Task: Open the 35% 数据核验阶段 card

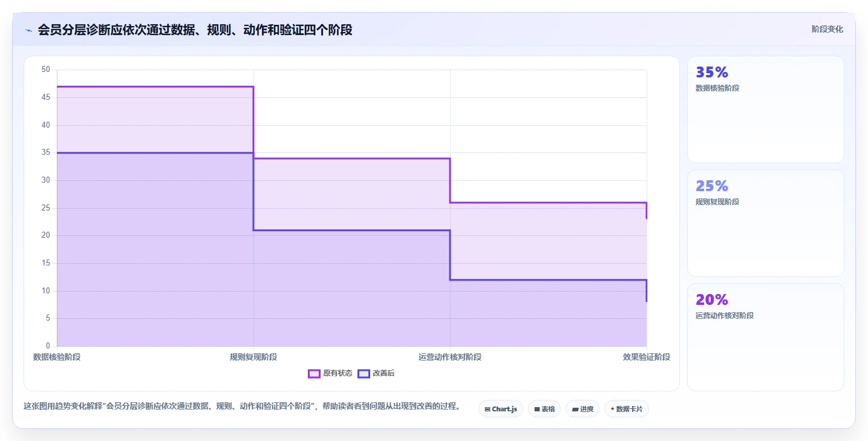Action: 765,109
